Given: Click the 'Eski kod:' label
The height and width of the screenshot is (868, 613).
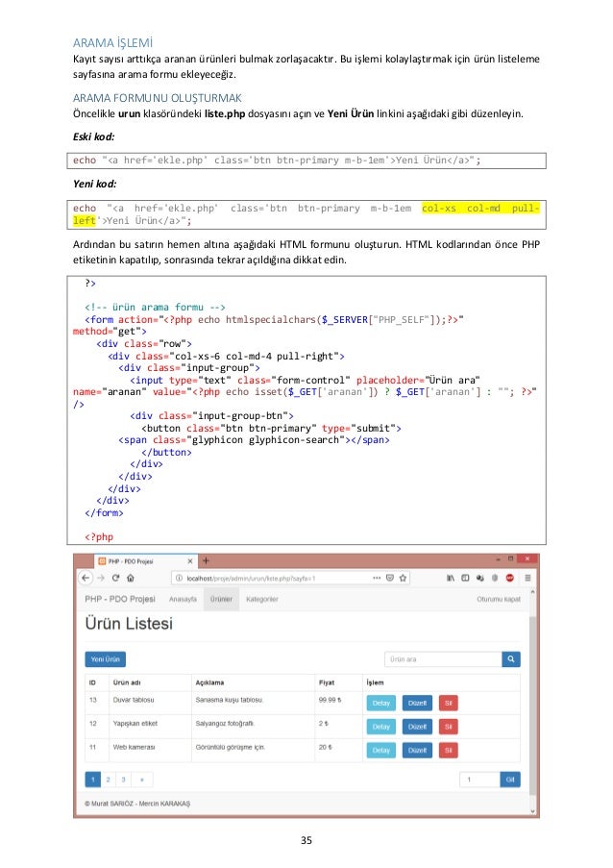Looking at the screenshot, I should pos(94,136).
